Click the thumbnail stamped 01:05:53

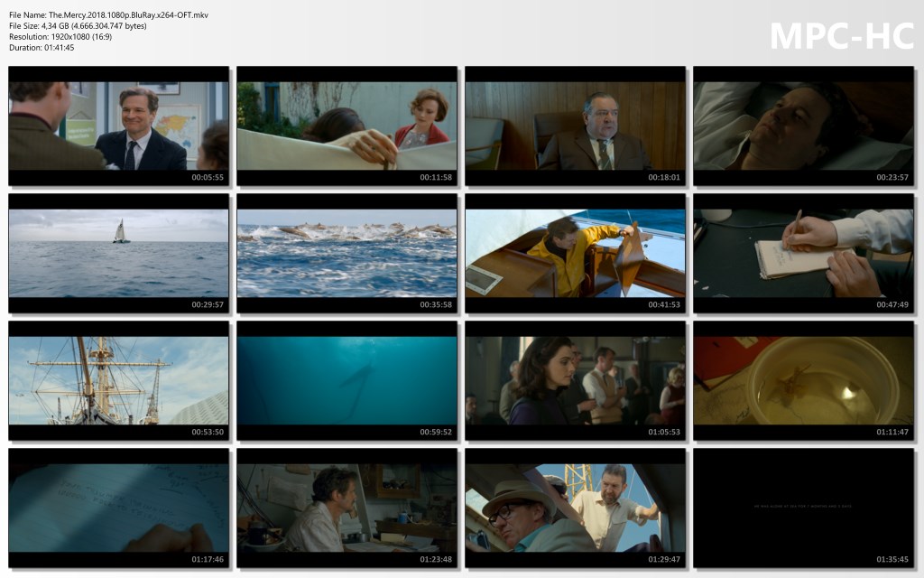click(x=575, y=380)
